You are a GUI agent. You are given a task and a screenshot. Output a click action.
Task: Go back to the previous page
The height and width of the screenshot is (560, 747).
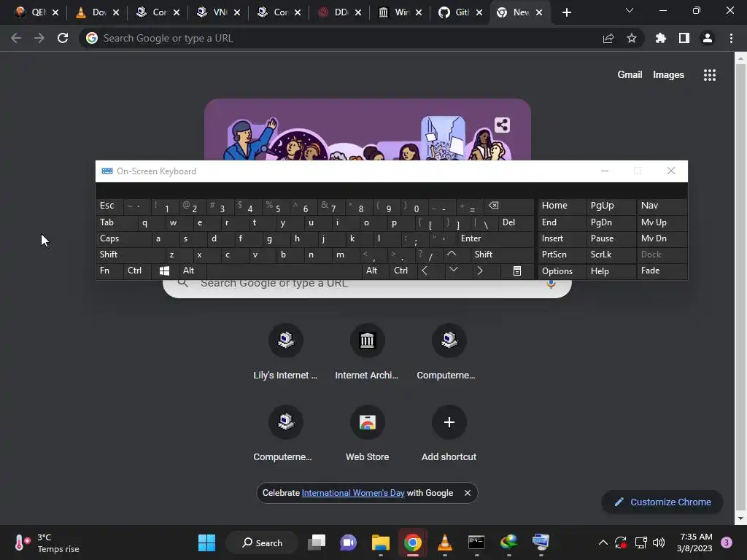coord(16,38)
